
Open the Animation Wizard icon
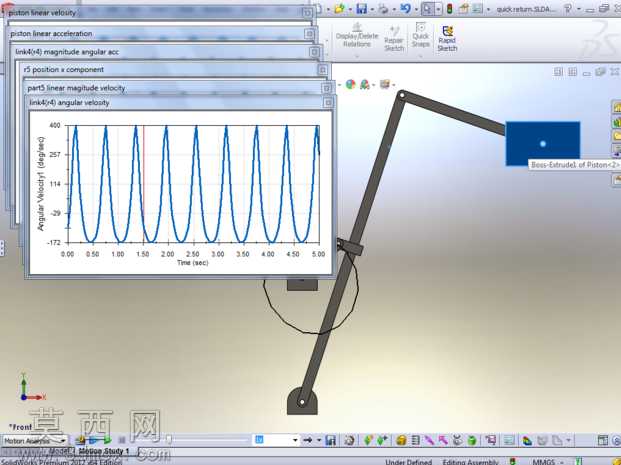[349, 440]
